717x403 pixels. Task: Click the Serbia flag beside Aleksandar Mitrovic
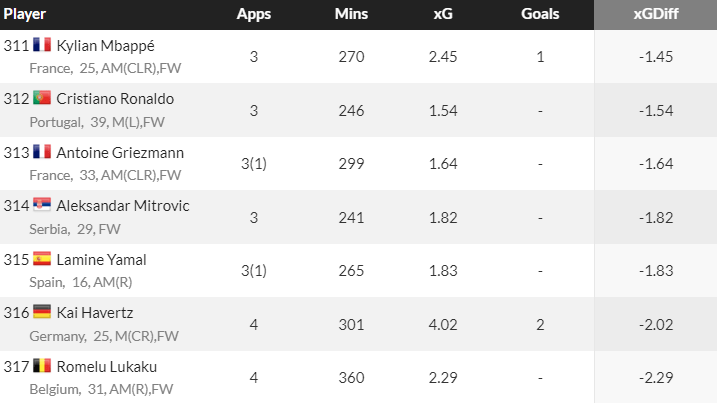click(x=42, y=205)
